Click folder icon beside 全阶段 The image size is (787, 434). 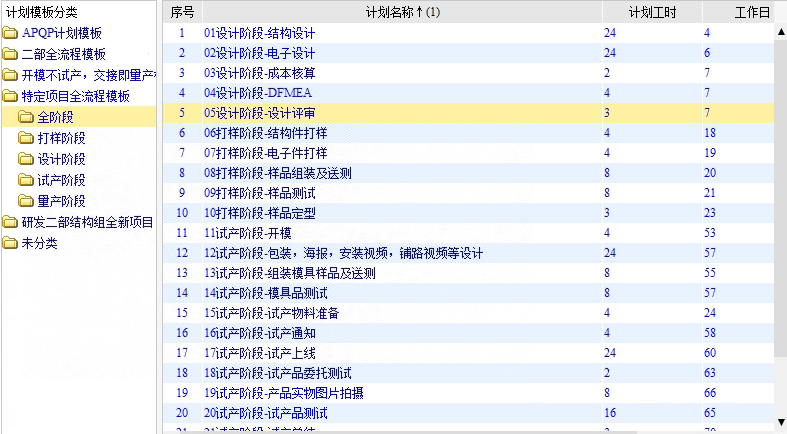(26, 117)
